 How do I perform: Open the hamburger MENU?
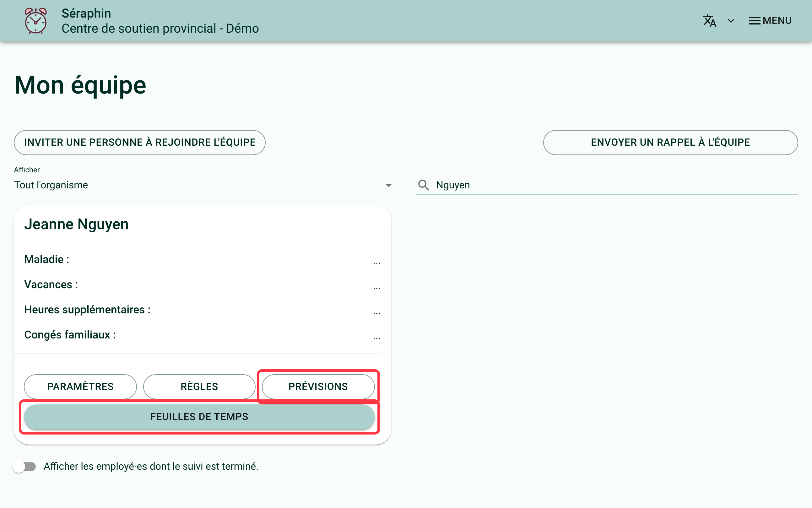(x=770, y=21)
